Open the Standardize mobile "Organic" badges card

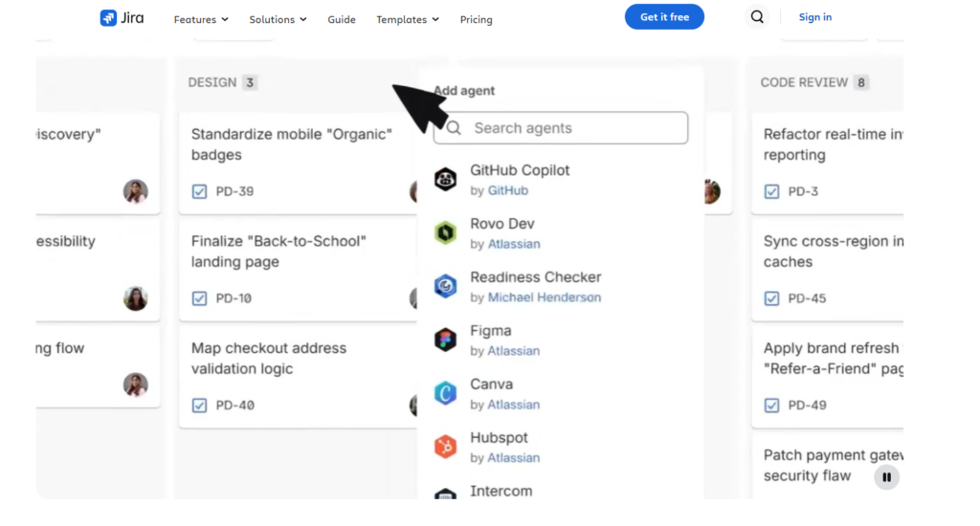[x=299, y=164]
